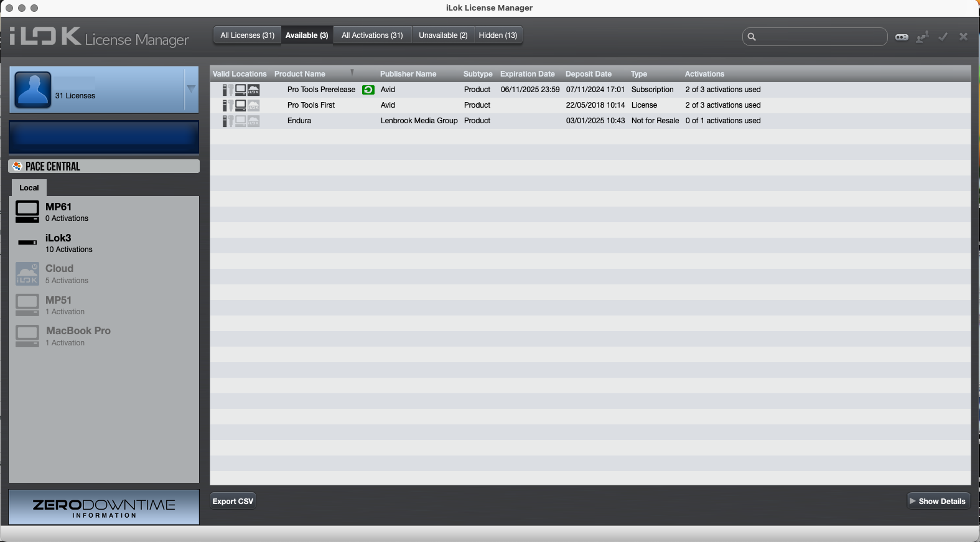
Task: Click the expiration date 06/11/2025 23:59
Action: 530,90
